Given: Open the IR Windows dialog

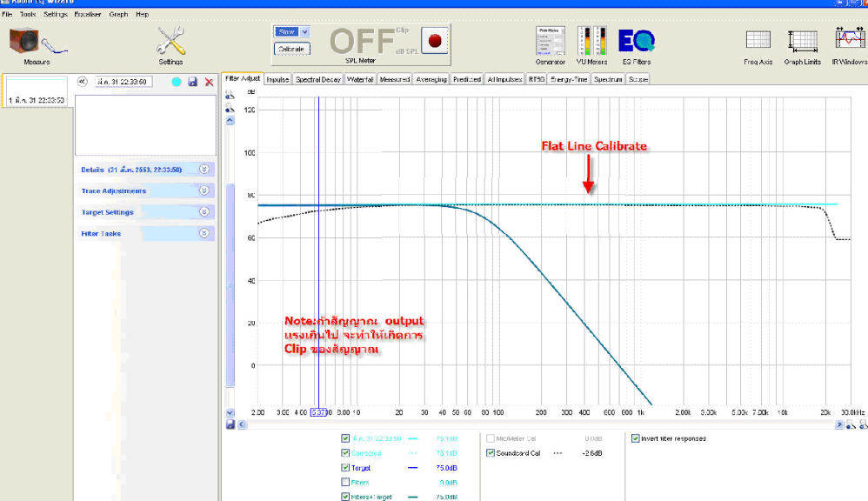Looking at the screenshot, I should point(850,46).
